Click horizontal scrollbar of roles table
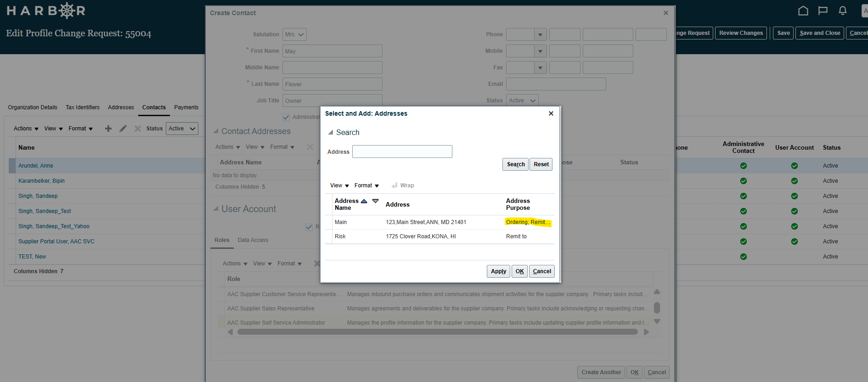The width and height of the screenshot is (868, 382). (x=438, y=332)
